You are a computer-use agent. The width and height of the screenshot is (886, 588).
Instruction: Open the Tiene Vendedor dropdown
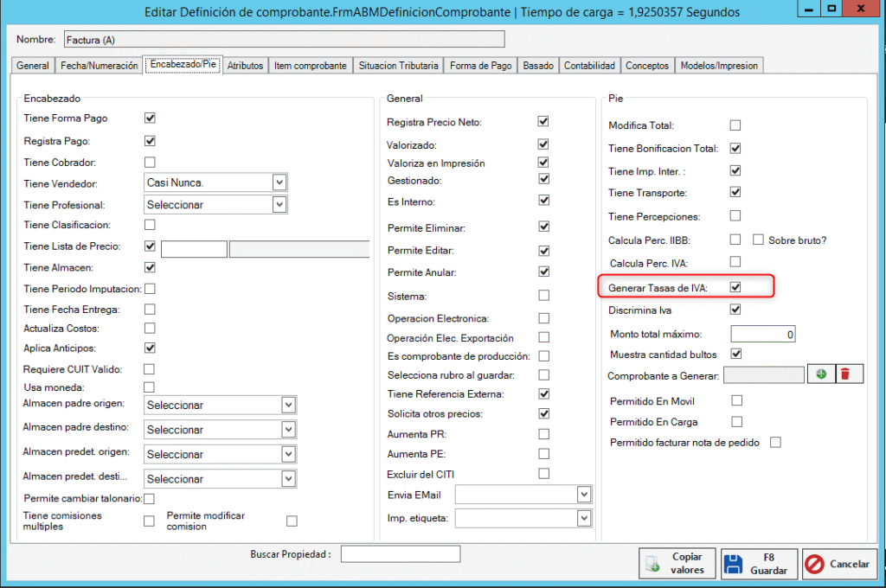tap(279, 182)
